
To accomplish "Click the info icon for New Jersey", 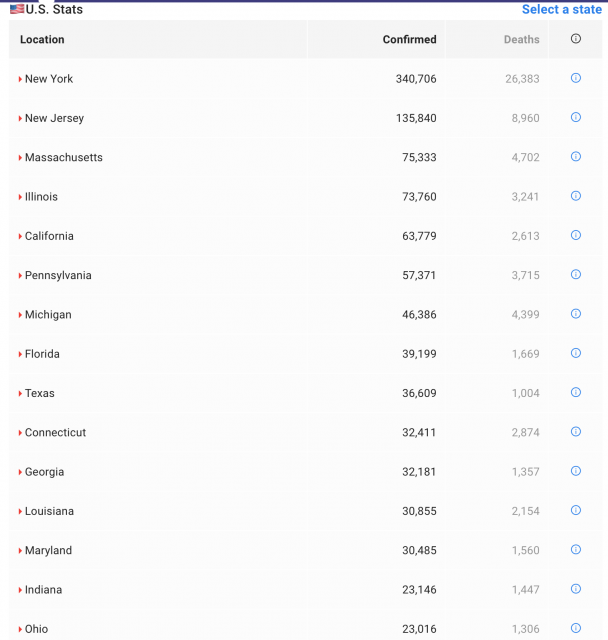I will click(576, 117).
